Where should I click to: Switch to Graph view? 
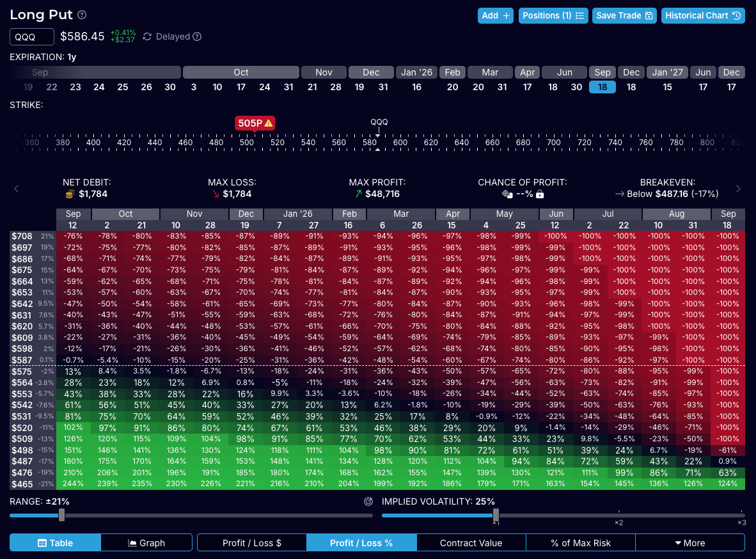146,543
